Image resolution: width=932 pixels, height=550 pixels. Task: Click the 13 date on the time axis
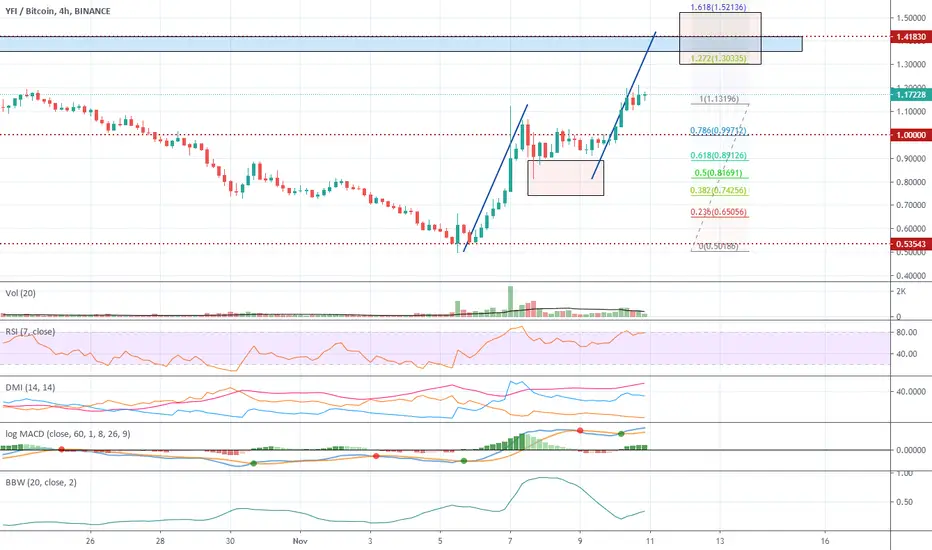(x=720, y=541)
